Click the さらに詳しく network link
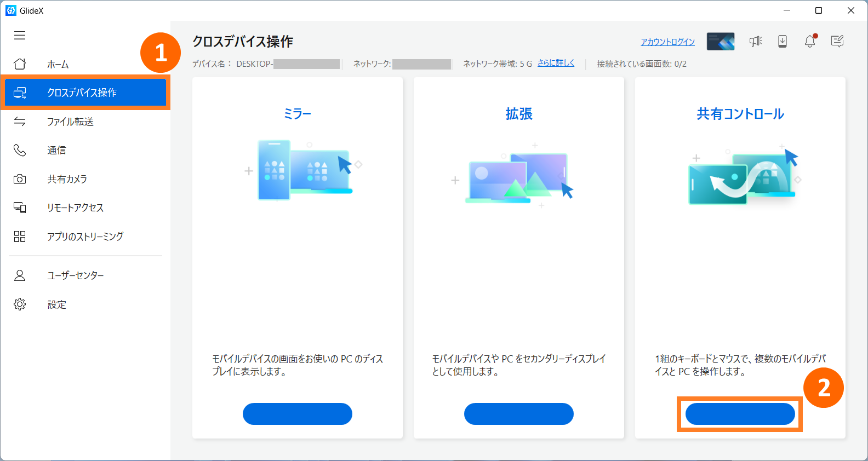 (556, 63)
